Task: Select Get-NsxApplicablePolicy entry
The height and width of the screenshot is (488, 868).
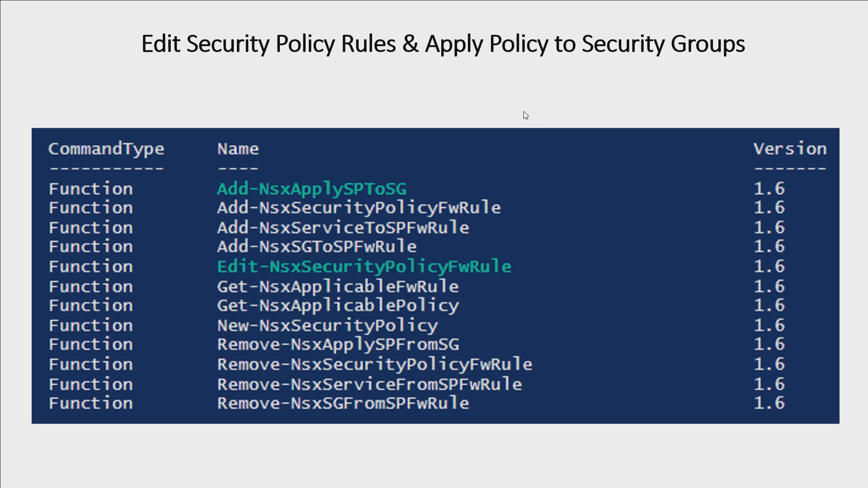Action: click(337, 305)
